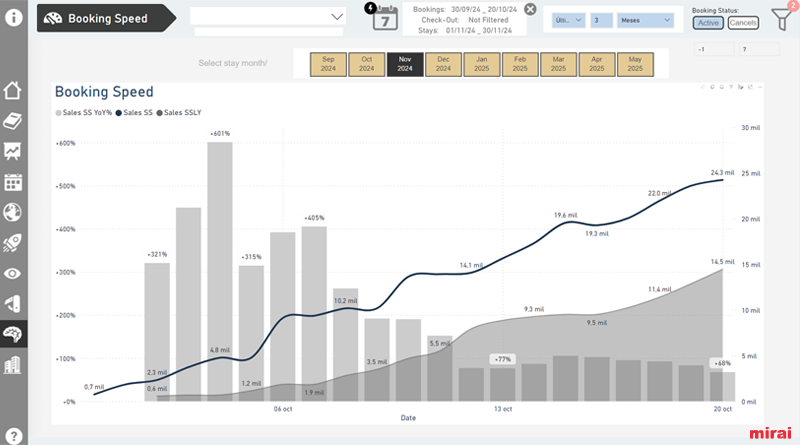Image resolution: width=800 pixels, height=445 pixels.
Task: Click the focus mode icon in chart header
Action: (x=750, y=87)
